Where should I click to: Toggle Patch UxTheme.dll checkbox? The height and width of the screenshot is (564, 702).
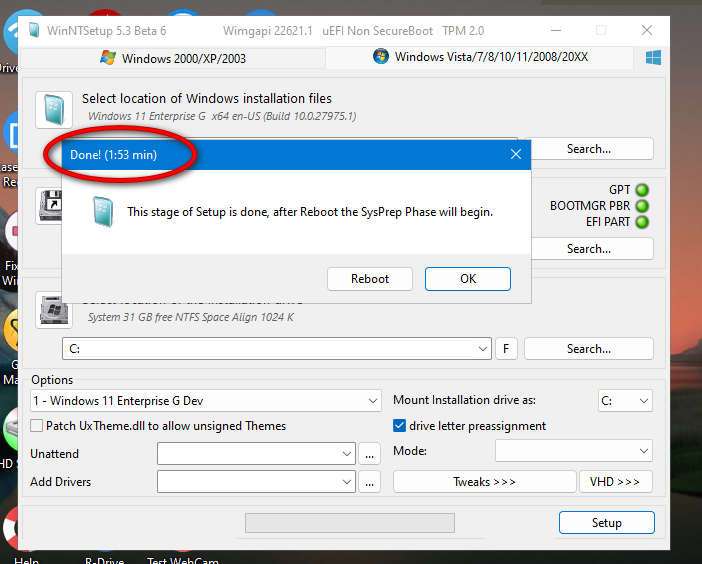coord(37,426)
